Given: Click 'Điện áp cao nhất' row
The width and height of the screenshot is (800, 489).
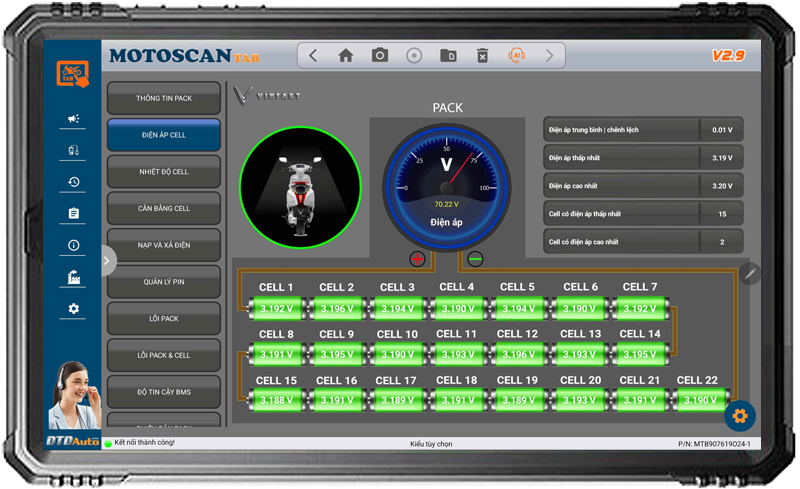Looking at the screenshot, I should click(643, 186).
